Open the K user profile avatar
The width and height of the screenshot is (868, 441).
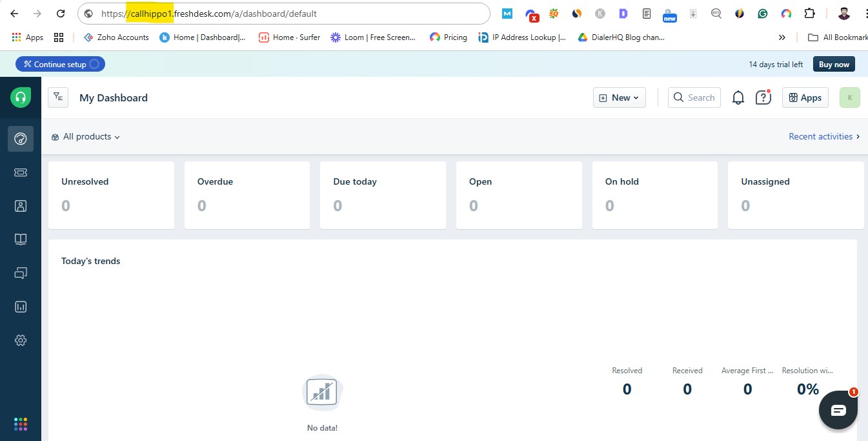point(850,97)
